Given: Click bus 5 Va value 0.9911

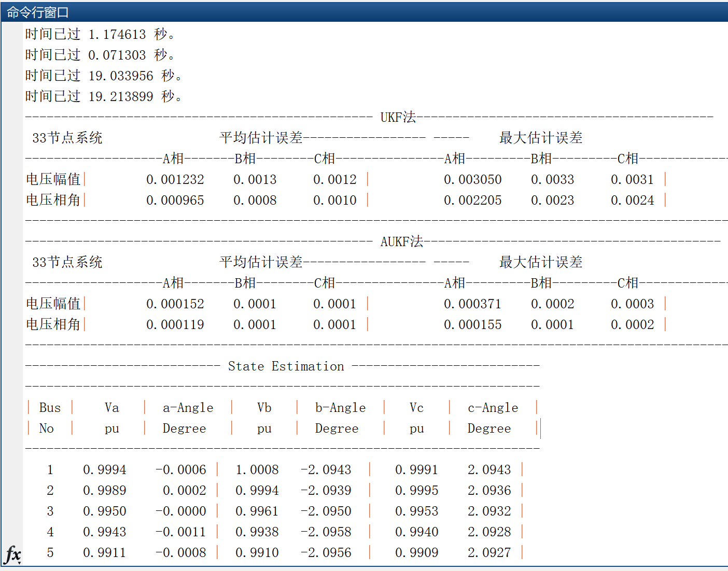Looking at the screenshot, I should (x=105, y=553).
